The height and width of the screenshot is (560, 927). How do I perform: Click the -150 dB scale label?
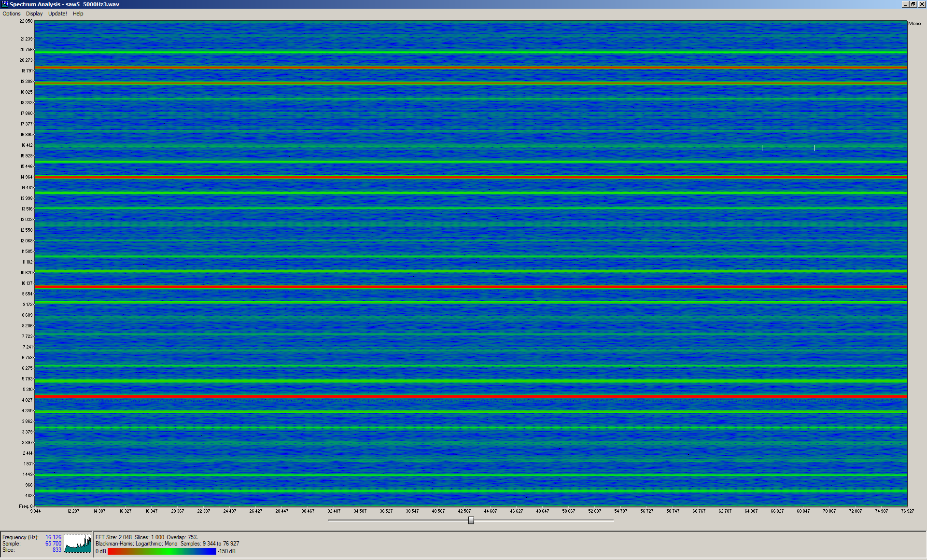click(x=227, y=551)
